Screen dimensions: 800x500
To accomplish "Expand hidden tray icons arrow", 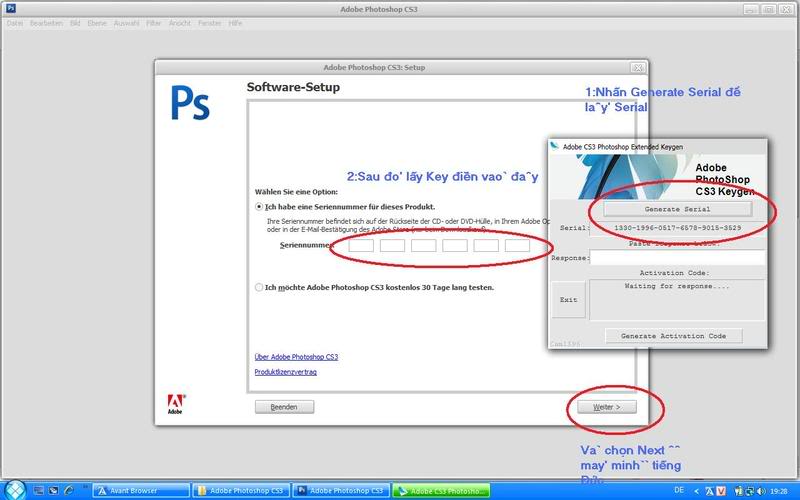I will 696,491.
